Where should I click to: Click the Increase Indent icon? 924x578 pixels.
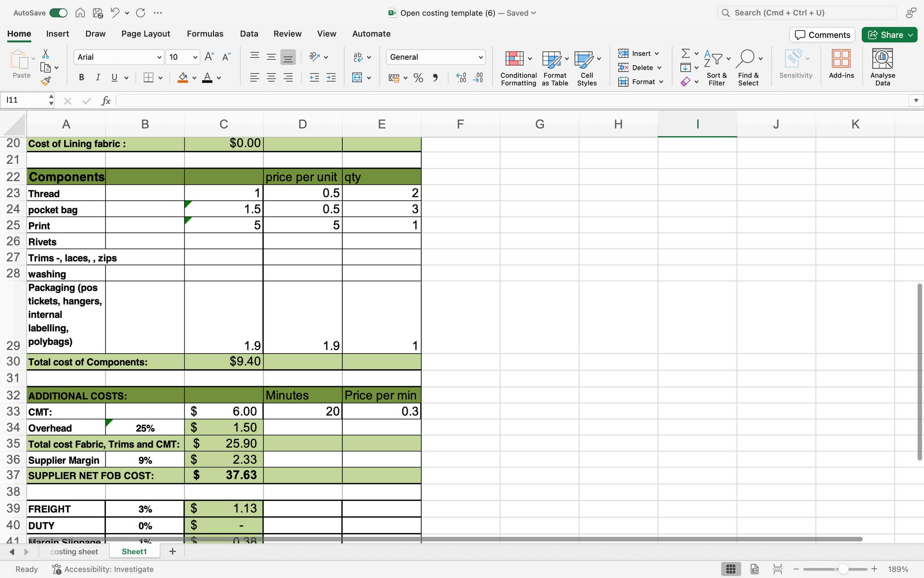(331, 78)
